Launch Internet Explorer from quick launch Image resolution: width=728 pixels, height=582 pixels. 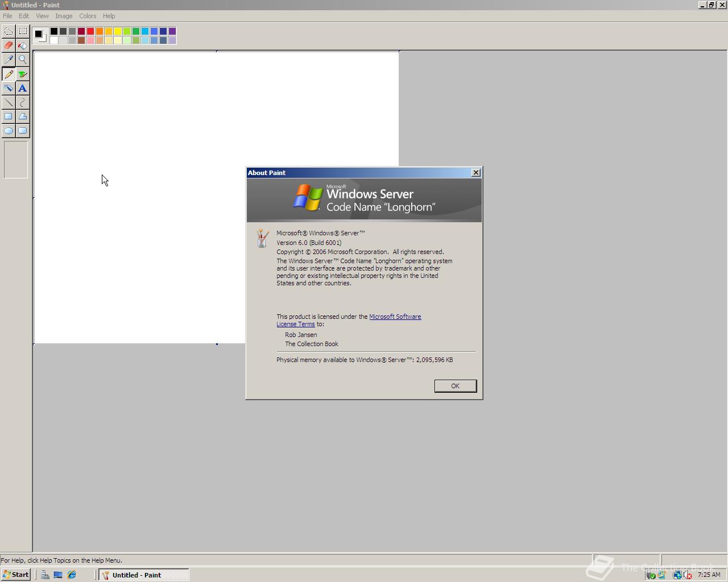[x=72, y=575]
